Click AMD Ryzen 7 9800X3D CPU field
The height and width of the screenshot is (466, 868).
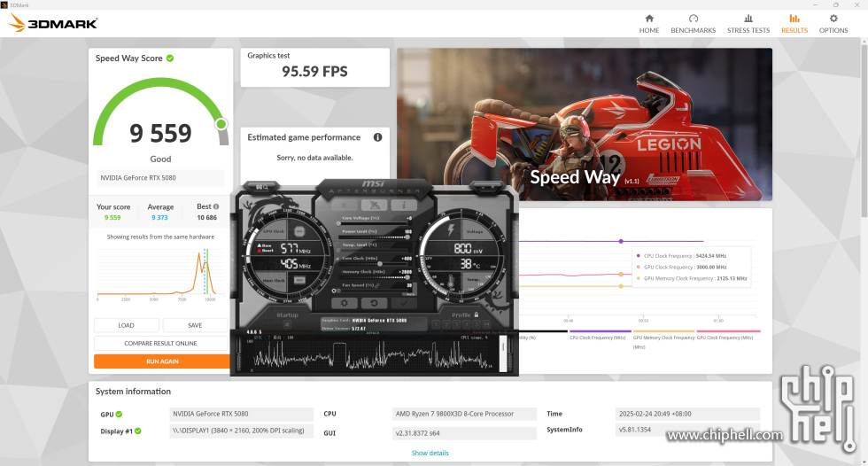coord(464,414)
